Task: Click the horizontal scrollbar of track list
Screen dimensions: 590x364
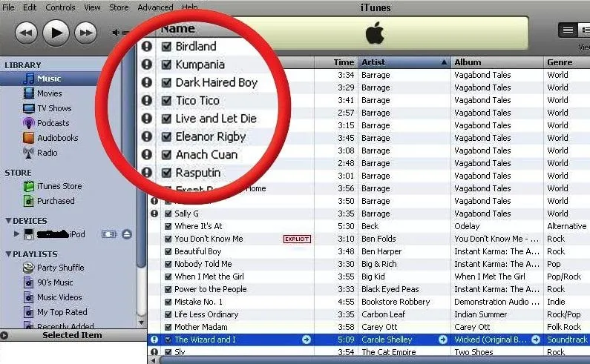Action: 374,360
